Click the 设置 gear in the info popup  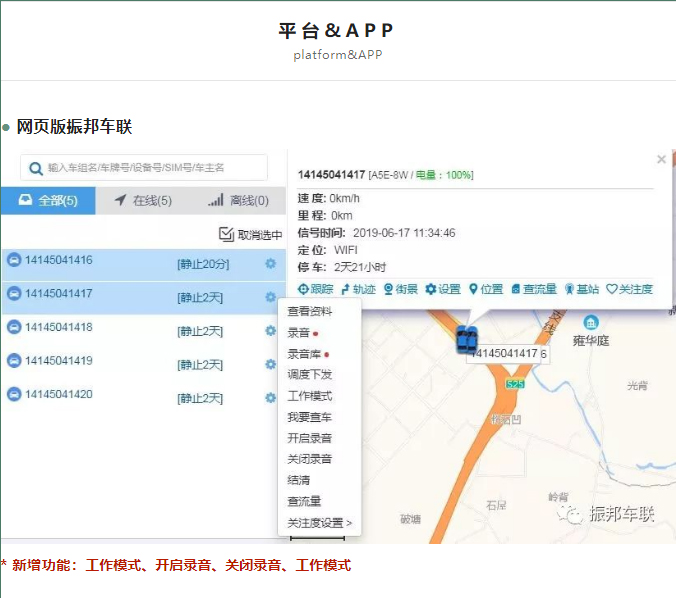click(x=431, y=289)
